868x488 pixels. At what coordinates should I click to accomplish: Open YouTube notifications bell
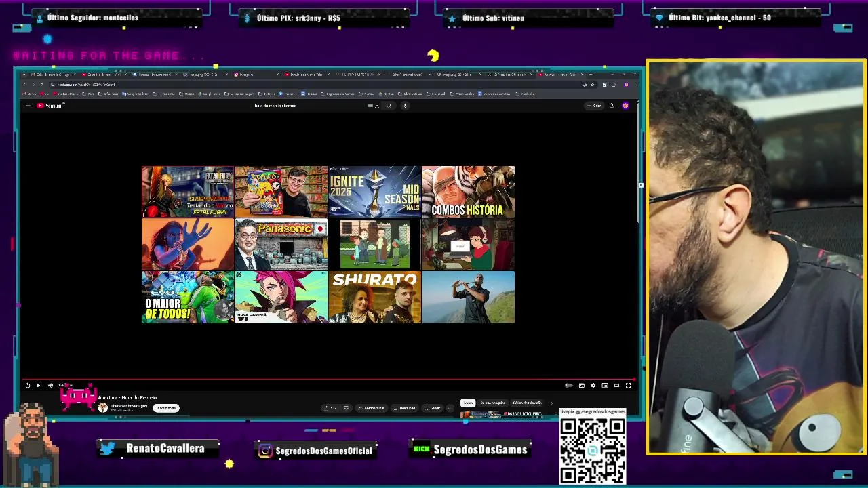[611, 106]
